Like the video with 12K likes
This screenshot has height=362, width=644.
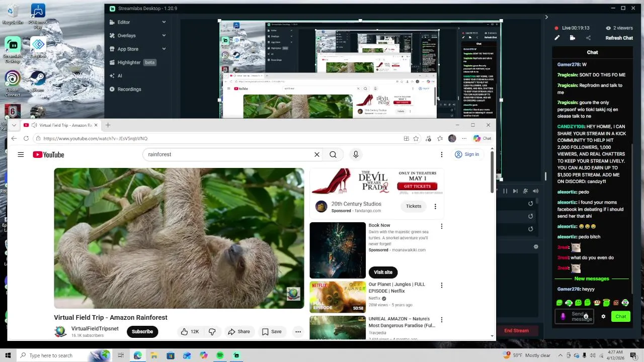pyautogui.click(x=190, y=331)
